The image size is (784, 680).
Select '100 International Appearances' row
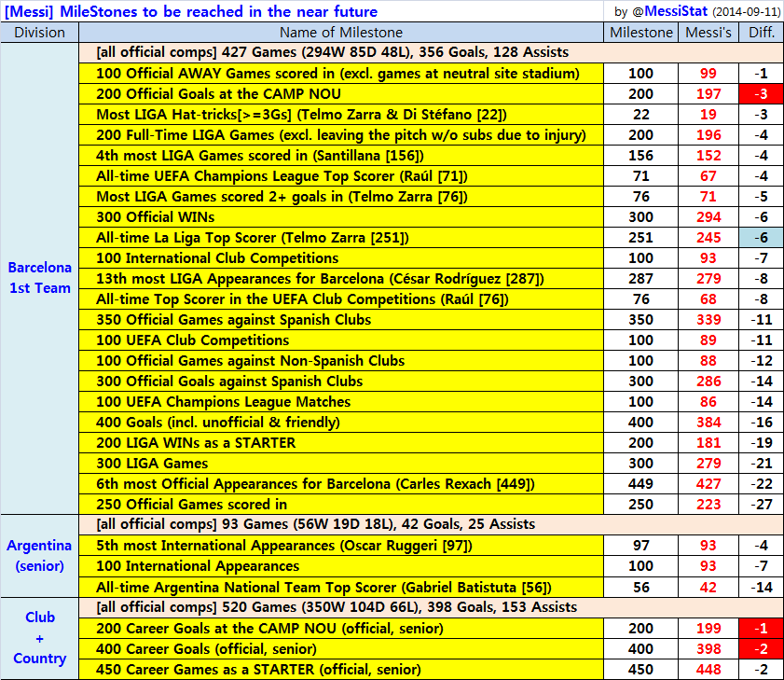pyautogui.click(x=341, y=566)
